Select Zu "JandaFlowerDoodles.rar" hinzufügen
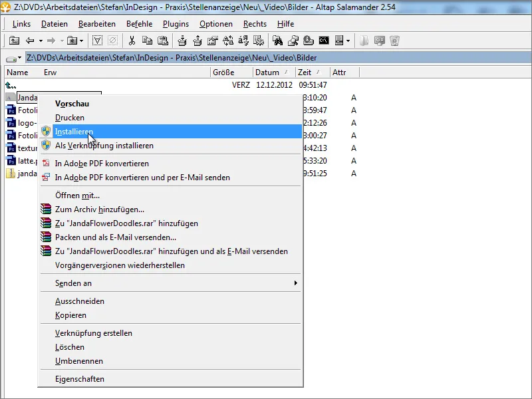 (x=170, y=223)
